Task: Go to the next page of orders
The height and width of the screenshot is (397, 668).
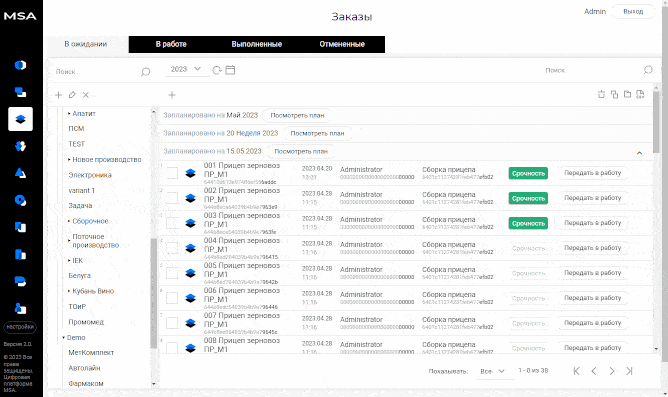Action: (612, 371)
